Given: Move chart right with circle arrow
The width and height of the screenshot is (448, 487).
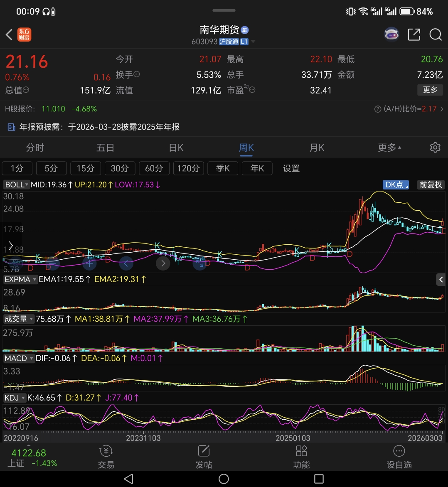Looking at the screenshot, I should click(x=163, y=264).
